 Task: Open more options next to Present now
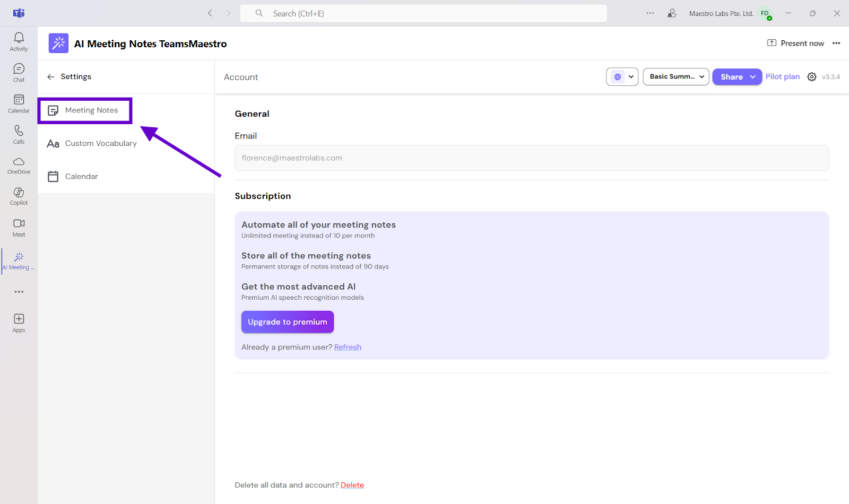coord(836,44)
